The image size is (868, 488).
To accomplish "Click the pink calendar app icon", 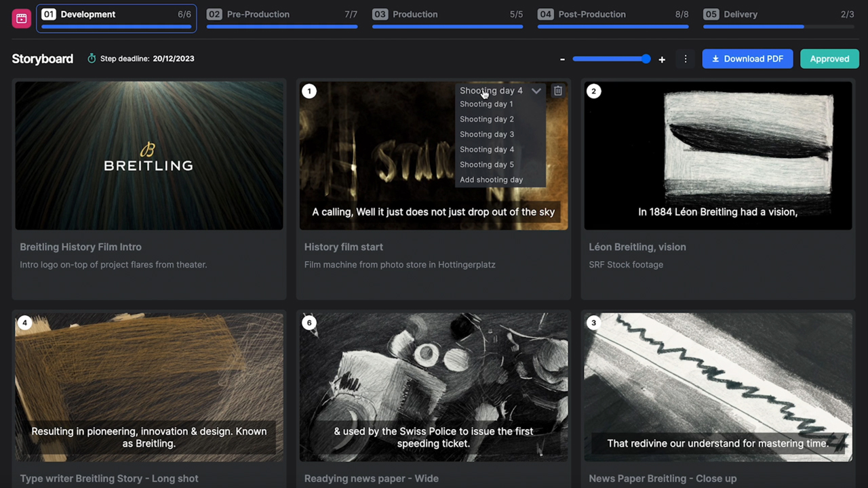I will click(21, 18).
